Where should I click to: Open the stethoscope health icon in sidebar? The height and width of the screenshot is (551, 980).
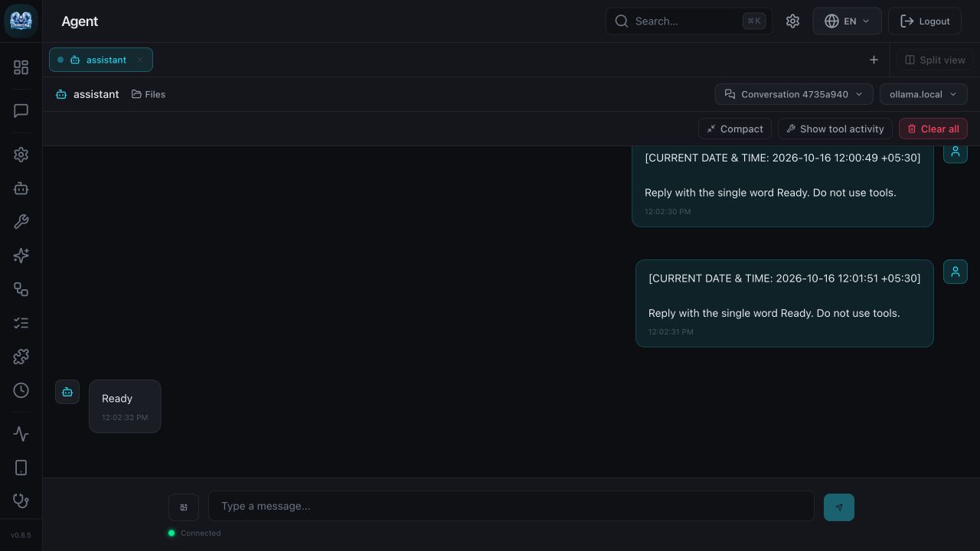pos(21,501)
